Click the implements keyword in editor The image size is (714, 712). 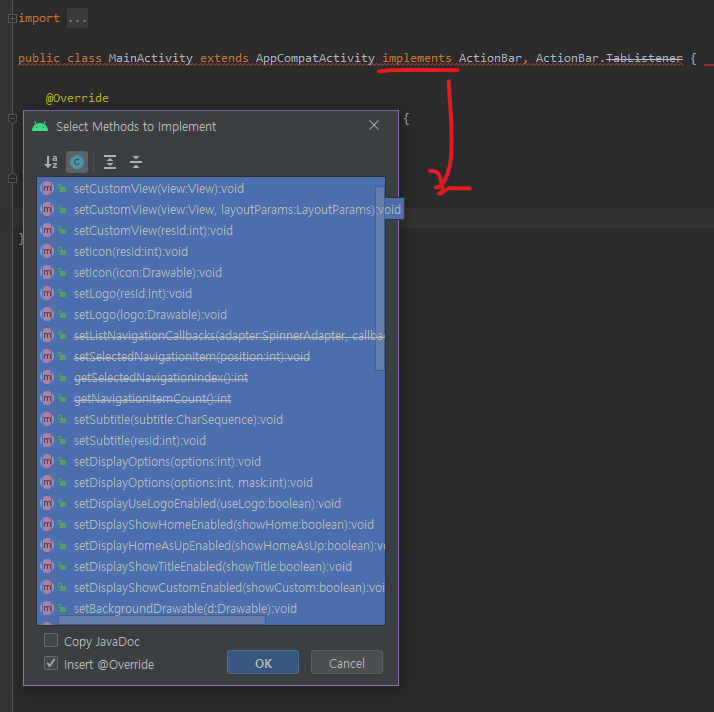point(417,58)
